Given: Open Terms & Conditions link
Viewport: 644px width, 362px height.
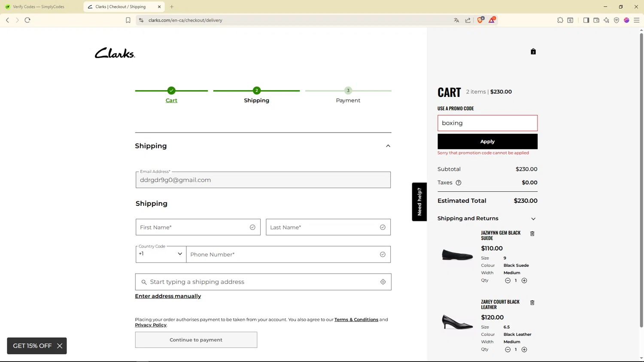Looking at the screenshot, I should 356,320.
